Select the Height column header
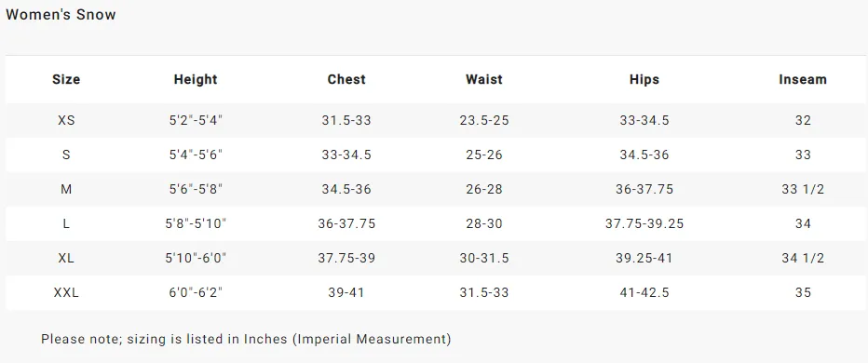This screenshot has height=363, width=868. (196, 79)
